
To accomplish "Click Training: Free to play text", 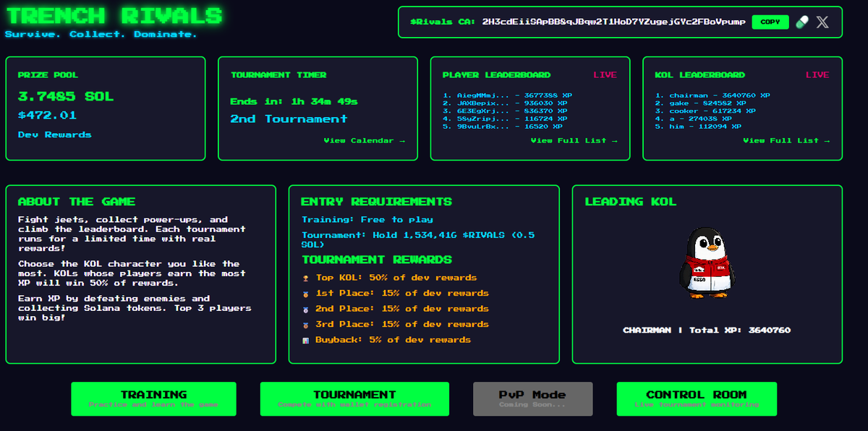I will pos(367,219).
